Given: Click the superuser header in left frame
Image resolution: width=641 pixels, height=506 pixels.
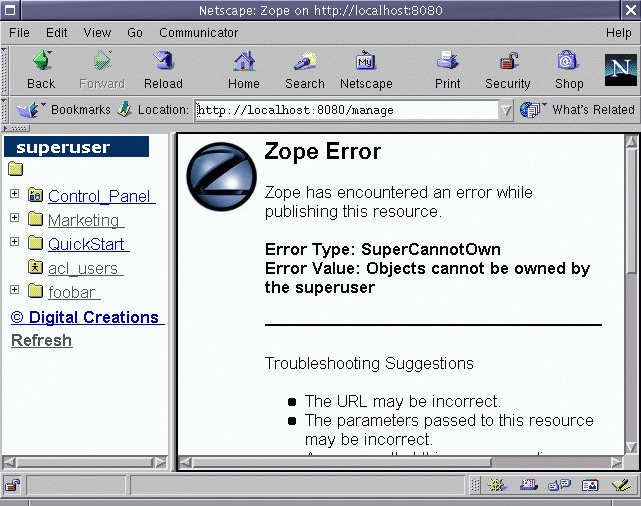Looking at the screenshot, I should pos(76,147).
